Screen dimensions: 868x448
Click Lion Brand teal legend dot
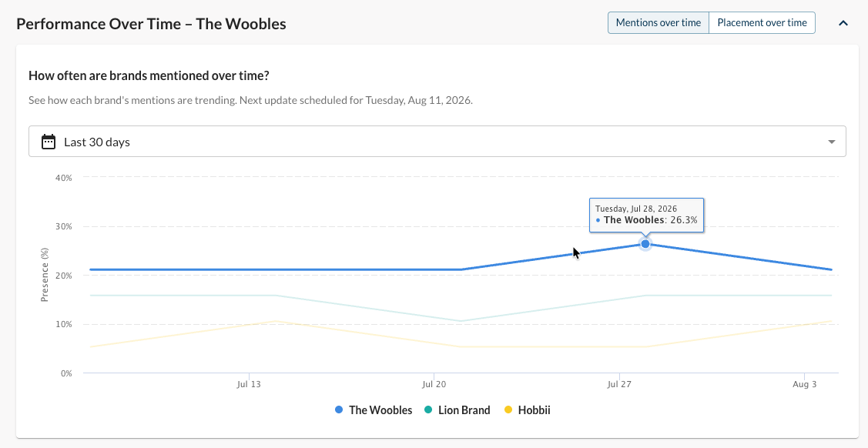tap(428, 410)
